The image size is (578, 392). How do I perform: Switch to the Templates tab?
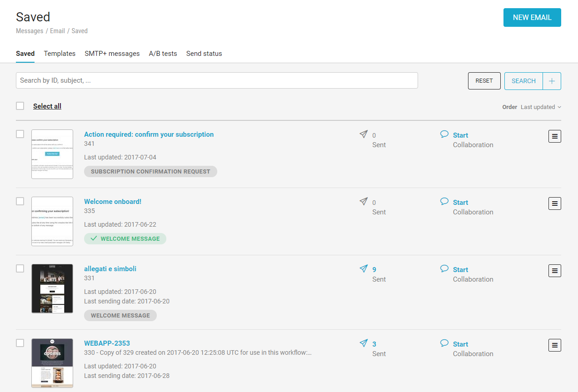point(60,54)
